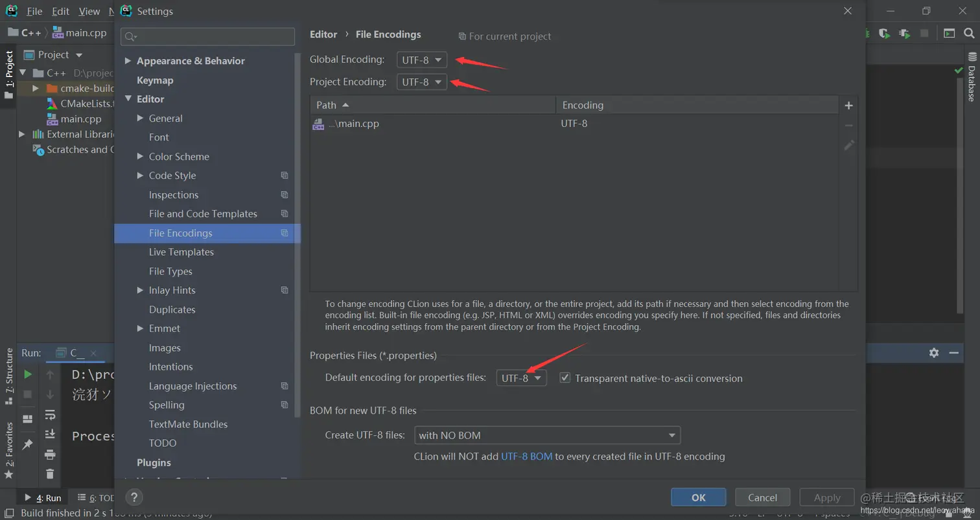Click the Run with Coverage toolbar icon
980x520 pixels.
point(884,33)
